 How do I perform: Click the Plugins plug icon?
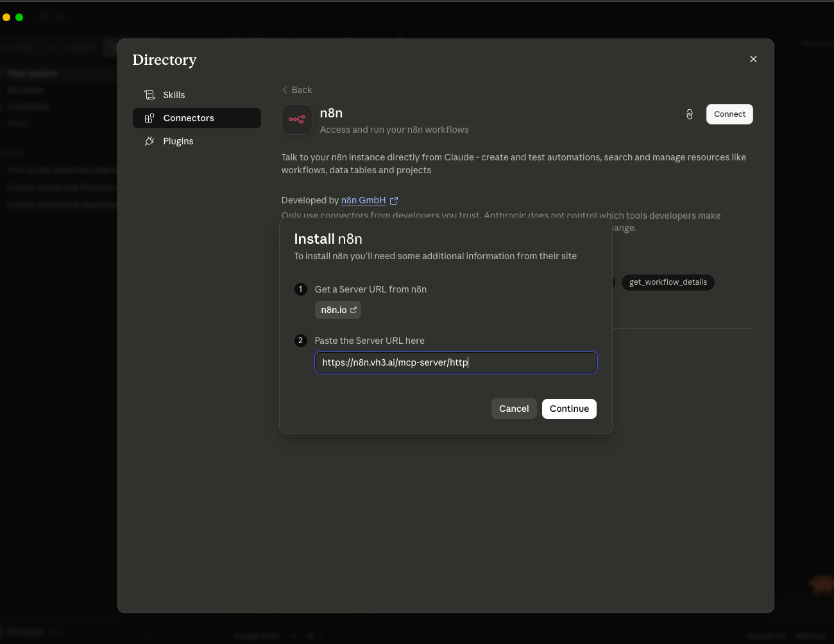tap(149, 141)
